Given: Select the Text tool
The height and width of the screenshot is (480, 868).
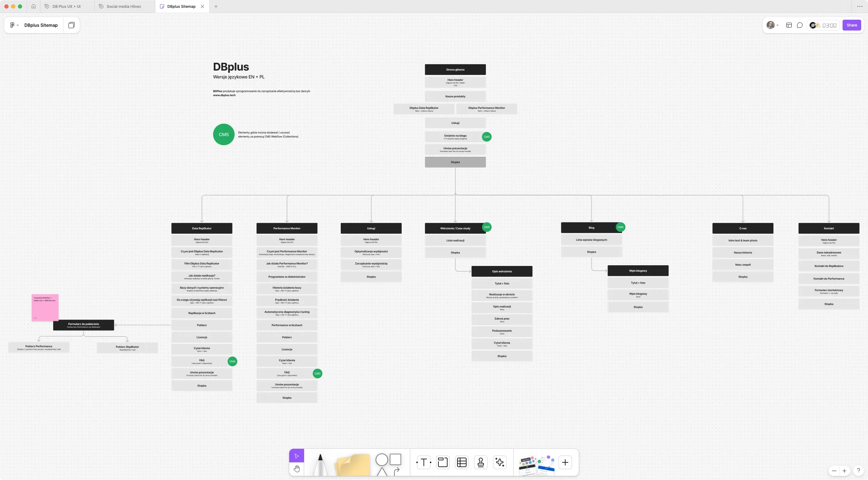Looking at the screenshot, I should coord(424,462).
